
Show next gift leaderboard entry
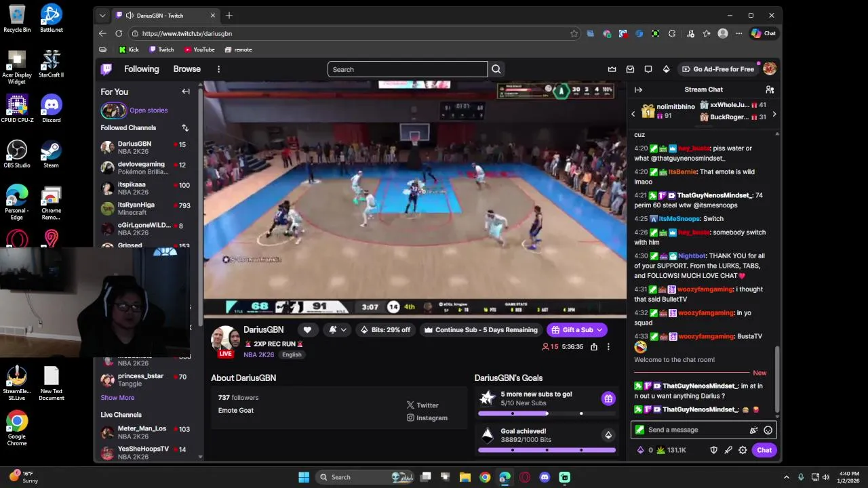coord(774,114)
